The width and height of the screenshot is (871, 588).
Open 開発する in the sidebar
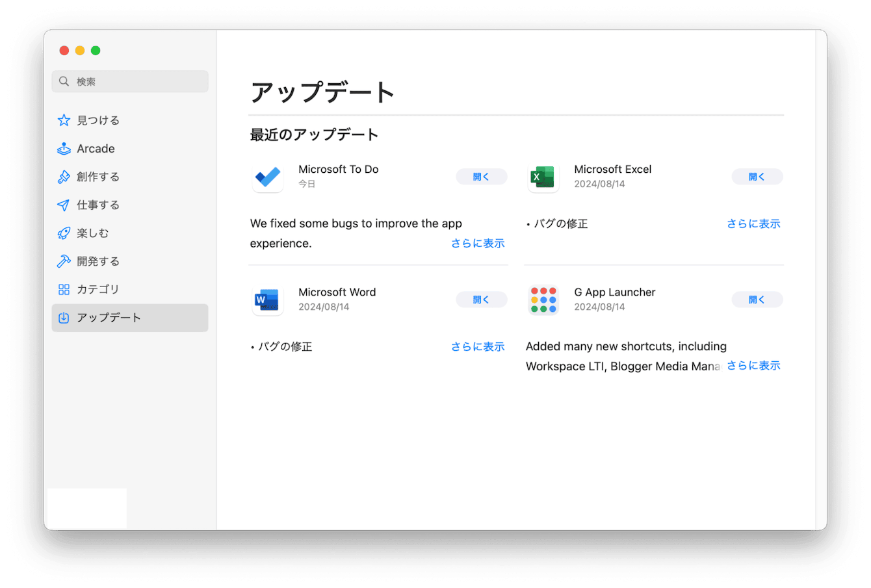pyautogui.click(x=130, y=261)
